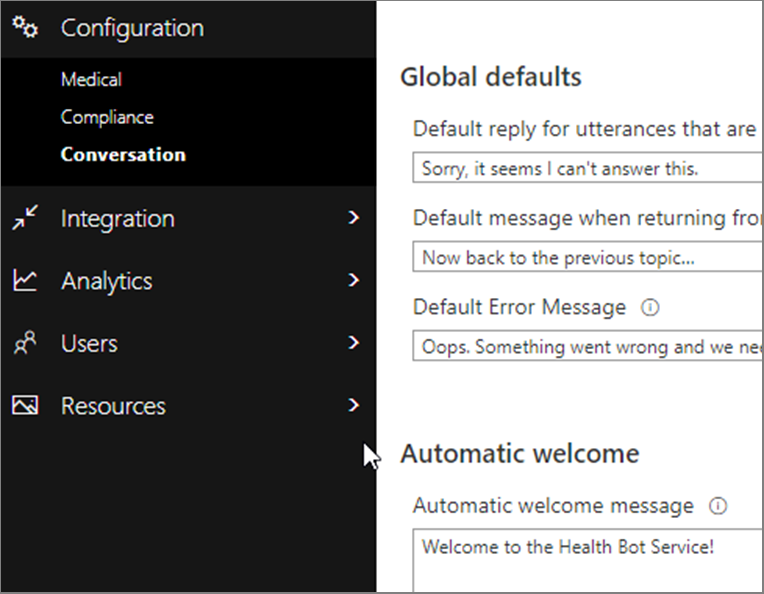Expand the Integration section chevron

tap(353, 217)
